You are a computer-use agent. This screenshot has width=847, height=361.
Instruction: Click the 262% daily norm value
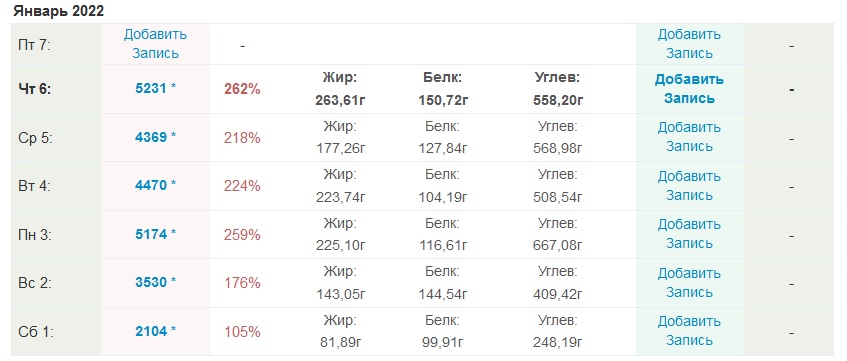pos(242,89)
